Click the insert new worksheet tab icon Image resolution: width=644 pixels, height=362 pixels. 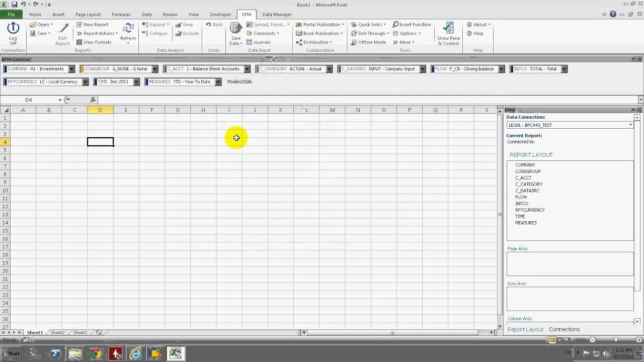click(99, 332)
